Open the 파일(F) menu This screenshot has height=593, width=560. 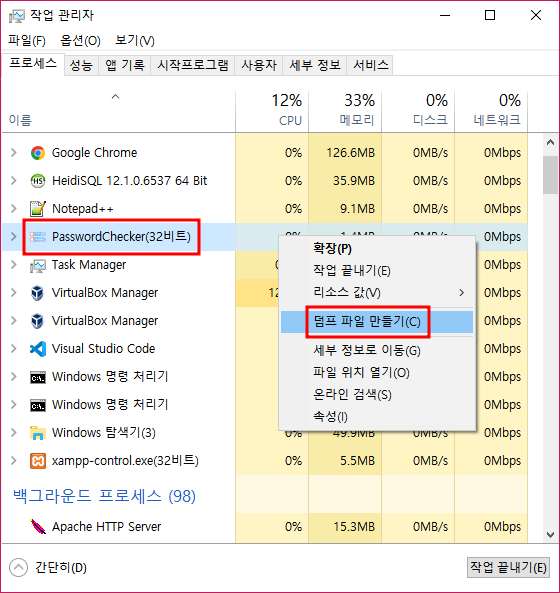[27, 40]
